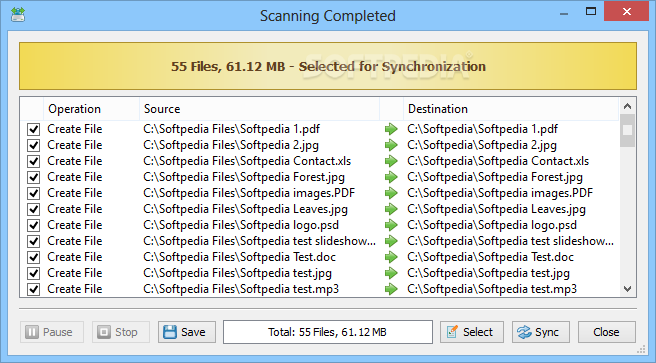Click the green arrow for Softpedia Contact.xls
Image resolution: width=656 pixels, height=363 pixels.
point(391,161)
